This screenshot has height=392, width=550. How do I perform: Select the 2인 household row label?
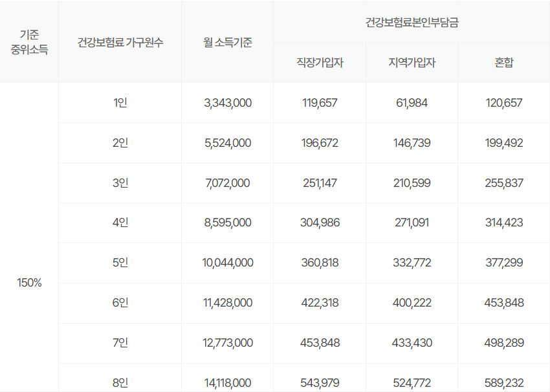click(120, 143)
